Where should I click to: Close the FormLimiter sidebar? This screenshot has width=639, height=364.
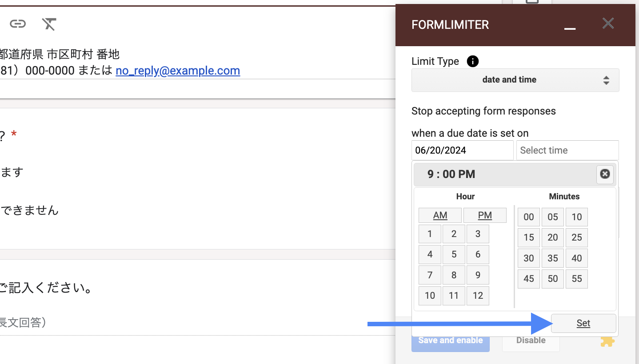click(x=608, y=24)
